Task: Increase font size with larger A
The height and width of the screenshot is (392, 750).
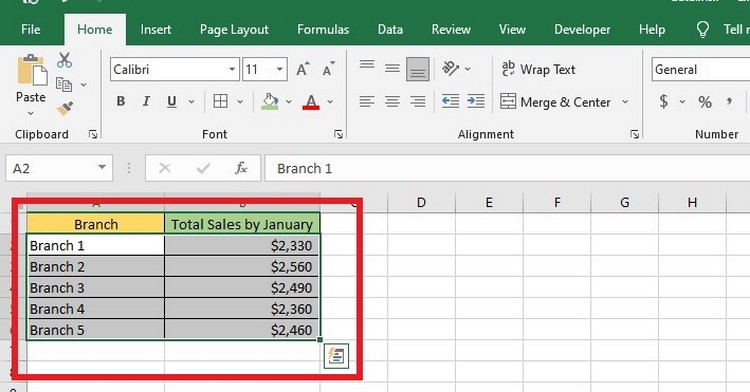Action: coord(303,70)
